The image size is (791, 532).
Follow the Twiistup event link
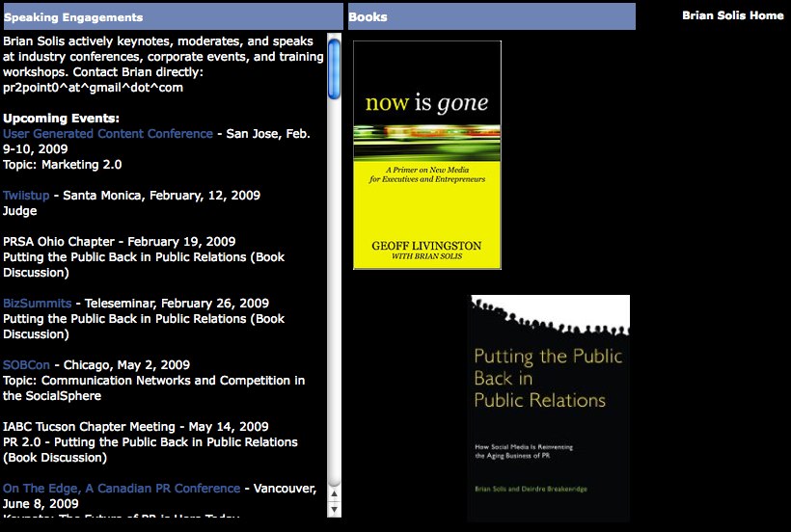pyautogui.click(x=26, y=196)
